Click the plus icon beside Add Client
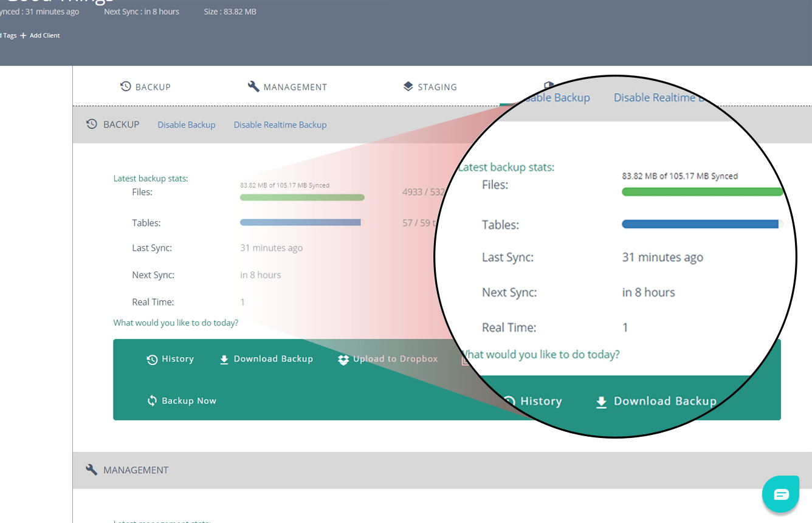Viewport: 812px width, 523px height. [24, 35]
